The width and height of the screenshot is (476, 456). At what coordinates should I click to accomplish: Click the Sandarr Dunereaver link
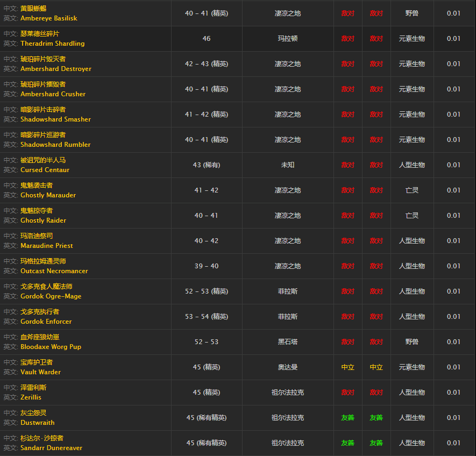pos(51,448)
